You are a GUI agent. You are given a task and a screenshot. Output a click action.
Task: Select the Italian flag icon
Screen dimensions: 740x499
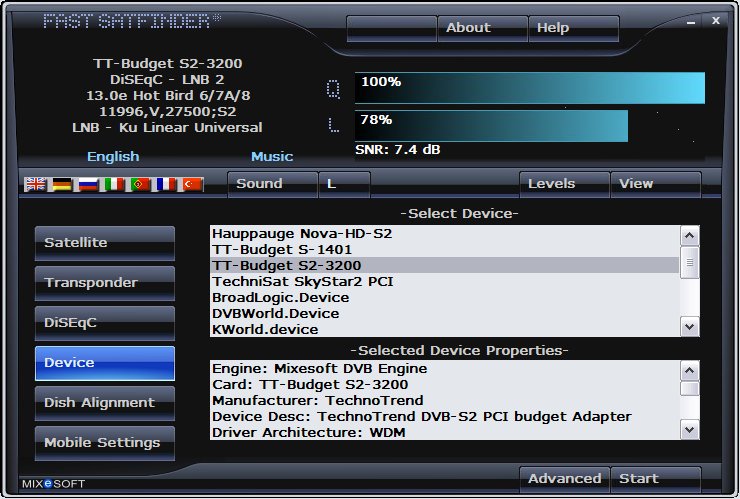coord(114,184)
